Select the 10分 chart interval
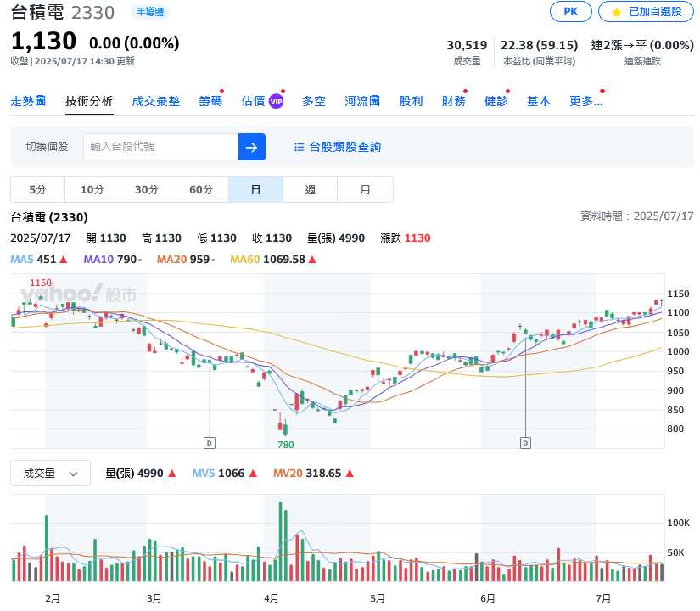Image resolution: width=700 pixels, height=611 pixels. coord(92,189)
